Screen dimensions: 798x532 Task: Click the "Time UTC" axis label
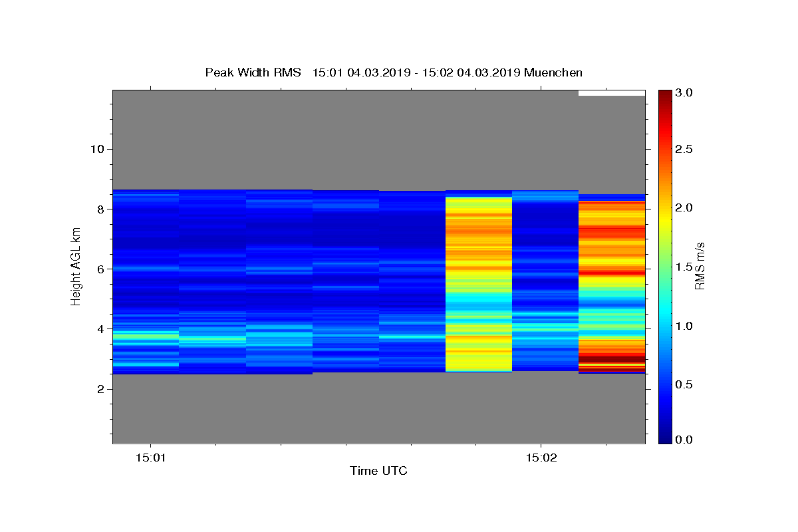pos(378,471)
